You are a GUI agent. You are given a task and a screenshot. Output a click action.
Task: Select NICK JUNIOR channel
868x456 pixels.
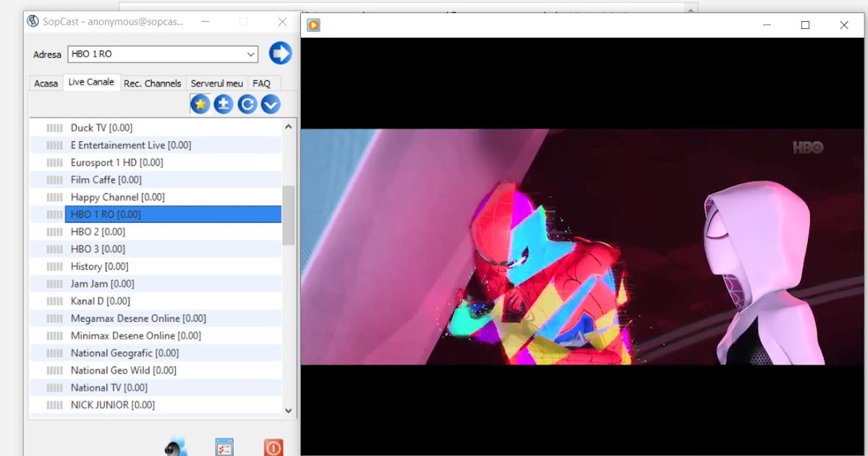click(113, 405)
